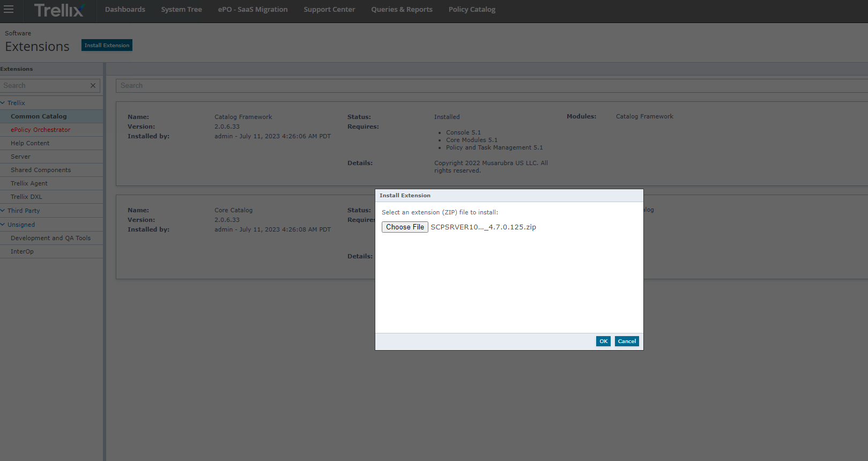Click Choose File button

click(x=405, y=227)
